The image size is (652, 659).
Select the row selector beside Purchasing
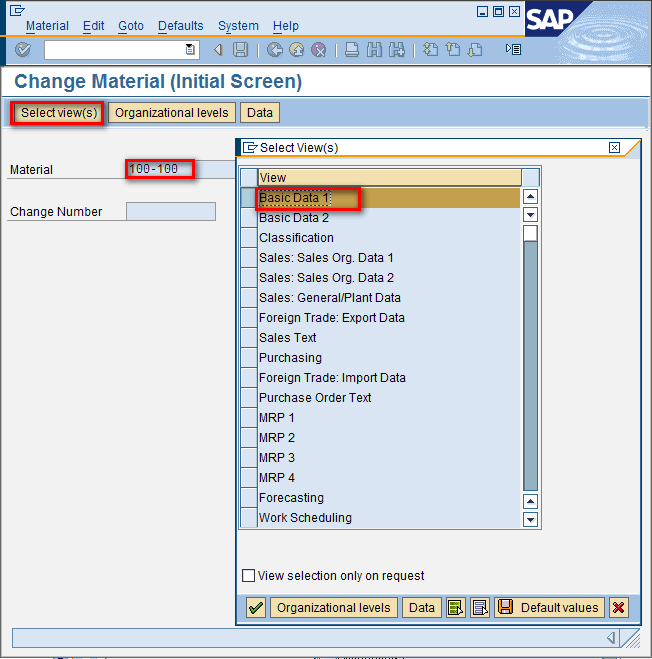[248, 358]
